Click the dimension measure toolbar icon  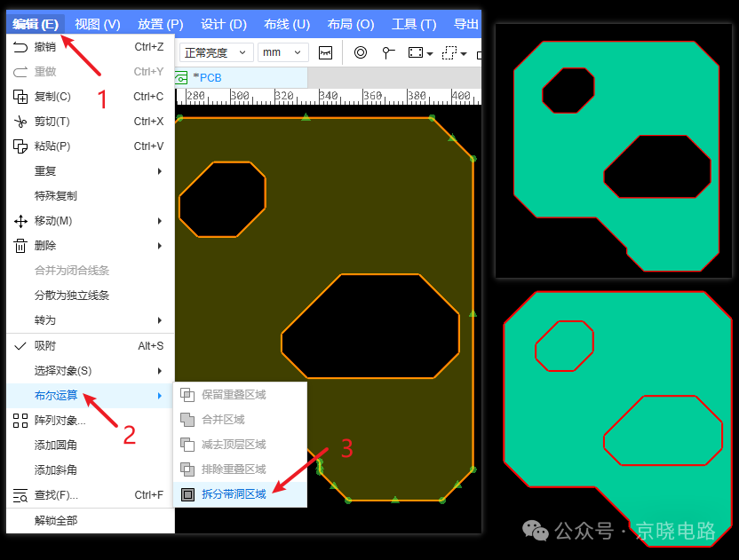pyautogui.click(x=325, y=52)
